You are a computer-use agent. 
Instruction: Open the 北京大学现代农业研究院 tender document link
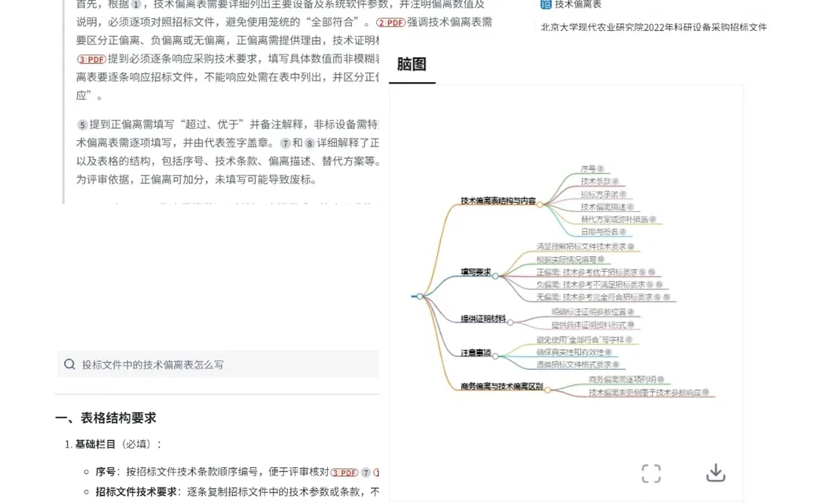[653, 27]
